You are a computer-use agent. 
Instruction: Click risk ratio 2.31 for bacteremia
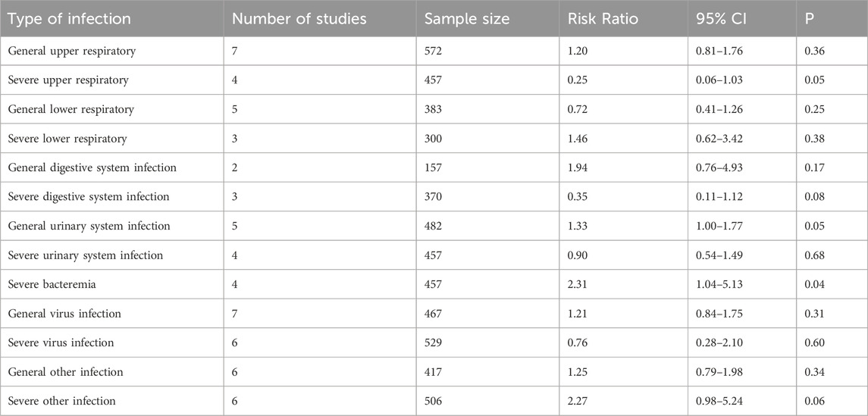(577, 285)
